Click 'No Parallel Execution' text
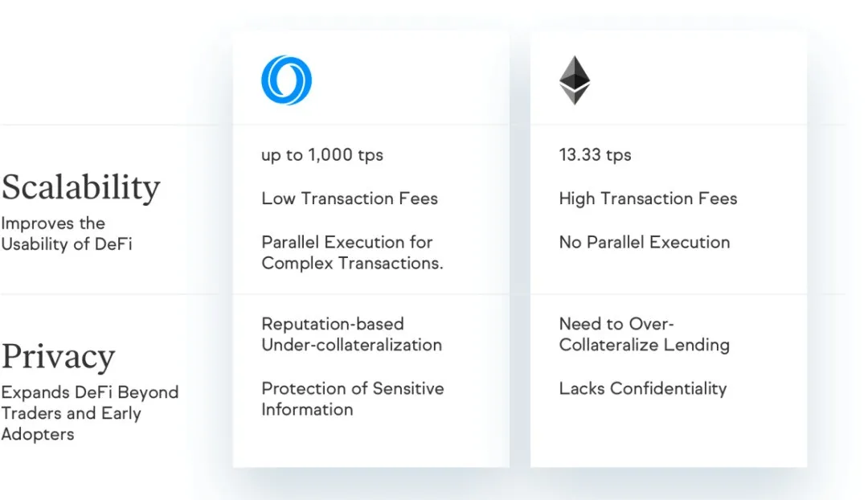The height and width of the screenshot is (500, 868). click(x=645, y=242)
